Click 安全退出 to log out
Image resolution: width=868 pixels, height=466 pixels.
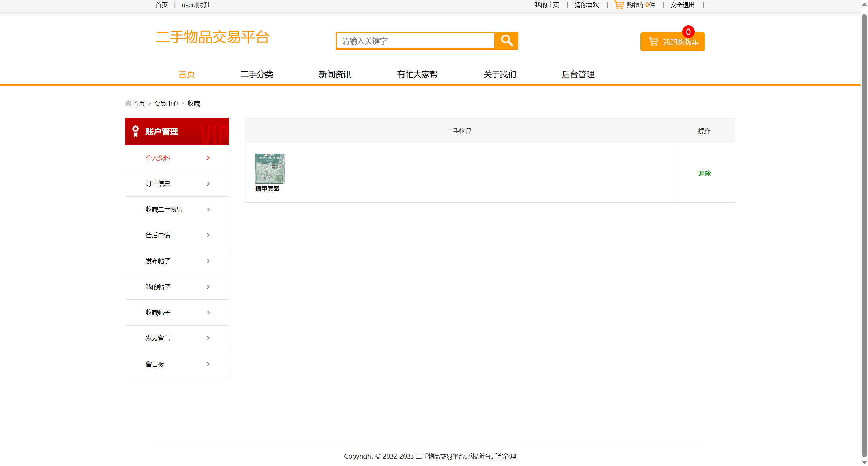tap(682, 5)
